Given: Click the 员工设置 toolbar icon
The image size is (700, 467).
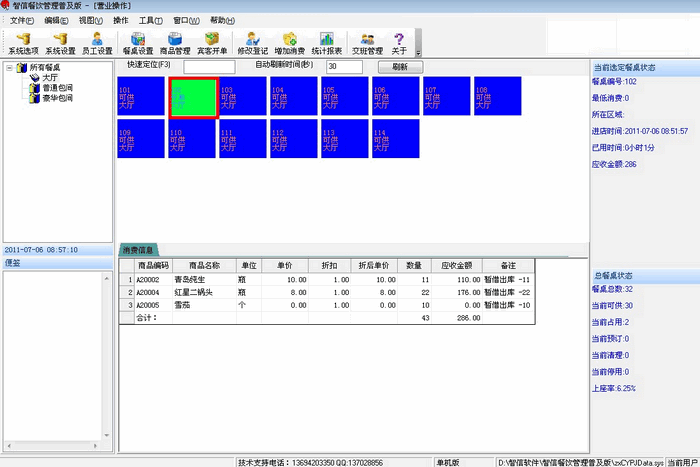Looking at the screenshot, I should click(x=97, y=42).
